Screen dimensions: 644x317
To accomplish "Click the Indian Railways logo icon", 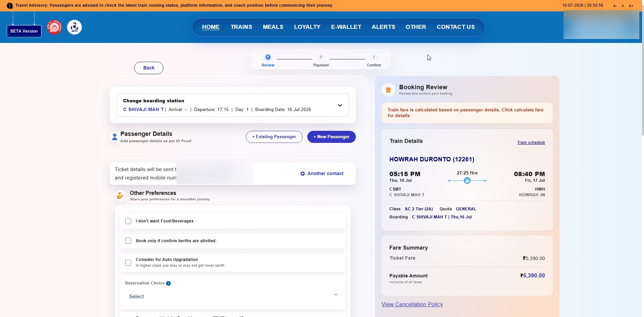I will (x=54, y=27).
